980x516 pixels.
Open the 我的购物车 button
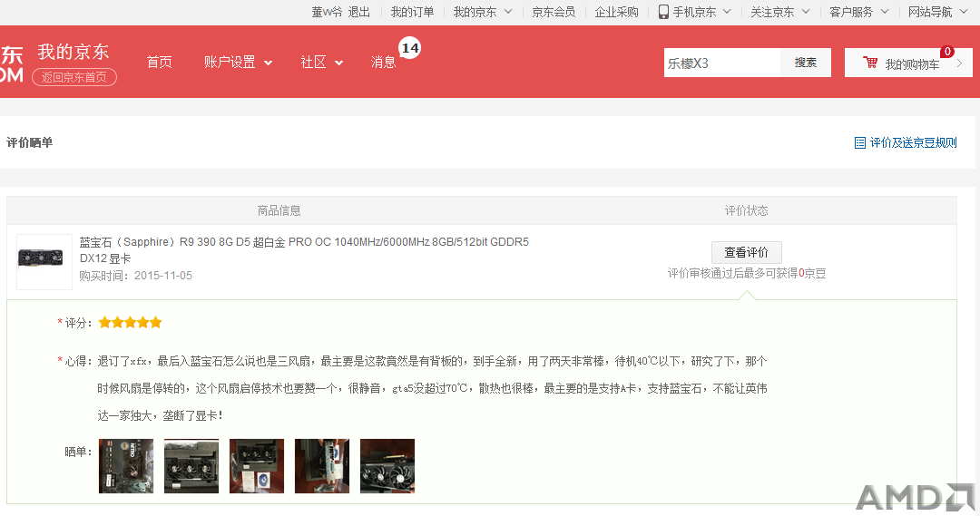[908, 63]
